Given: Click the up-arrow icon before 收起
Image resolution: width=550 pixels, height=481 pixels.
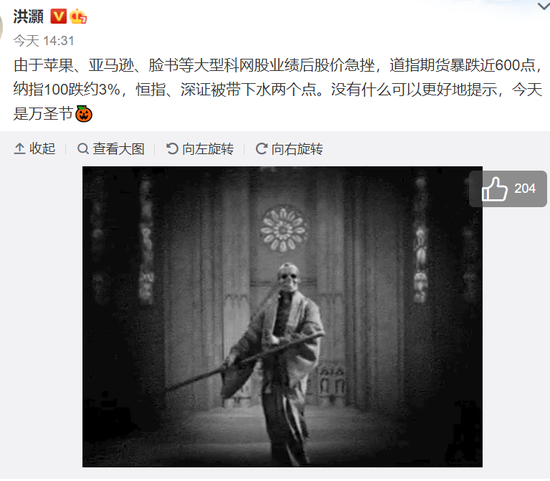Looking at the screenshot, I should [x=19, y=149].
